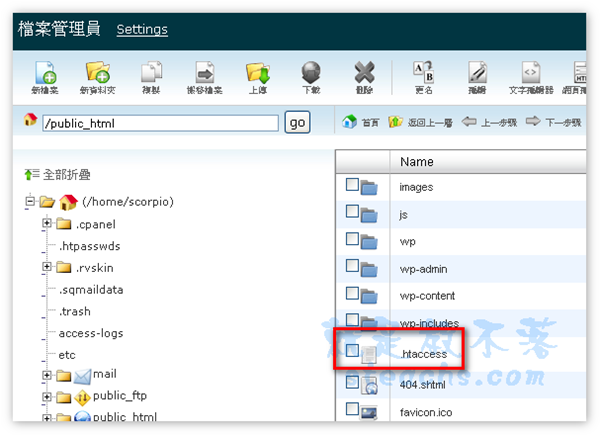The height and width of the screenshot is (435, 600).
Task: Open the Settings link in header
Action: 142,29
